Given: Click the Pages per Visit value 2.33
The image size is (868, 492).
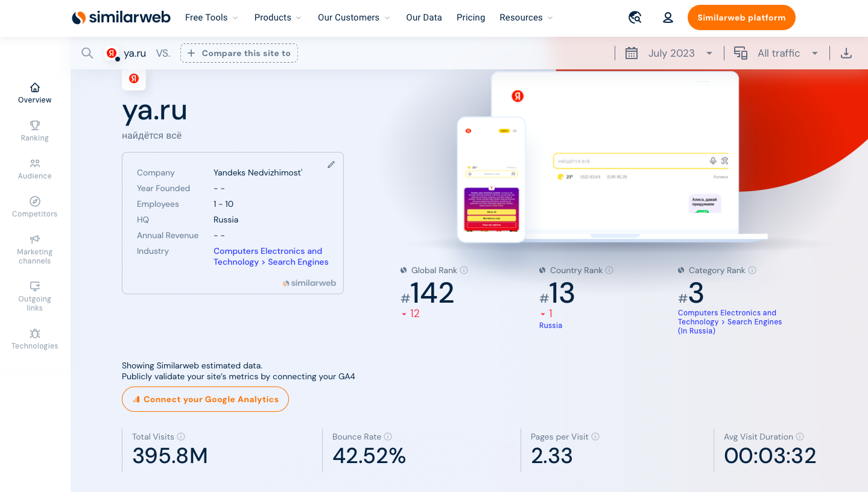Looking at the screenshot, I should (552, 456).
